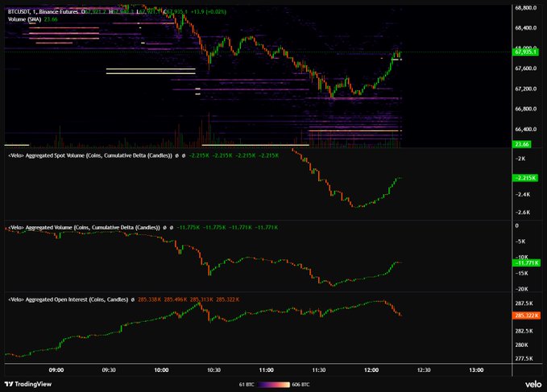The width and height of the screenshot is (547, 392).
Task: Click the 282.5K open interest axis label
Action: click(x=524, y=331)
